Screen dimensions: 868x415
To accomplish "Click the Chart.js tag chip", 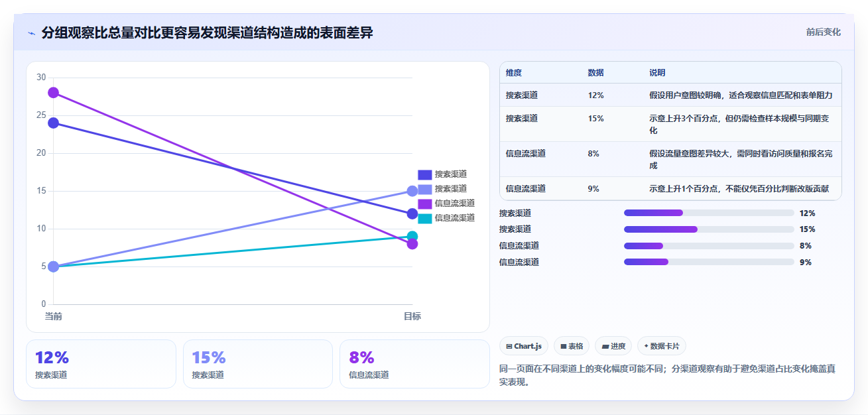I will 524,346.
